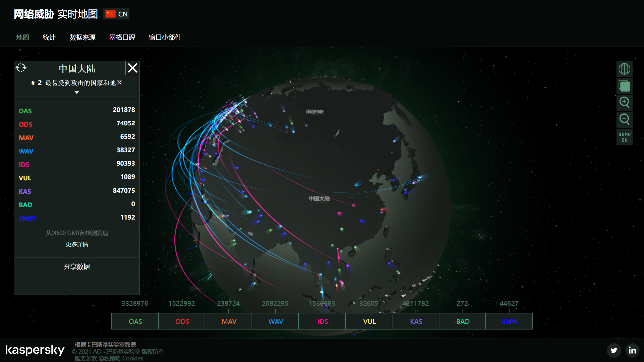Toggle DEMO ON mode

(x=624, y=137)
